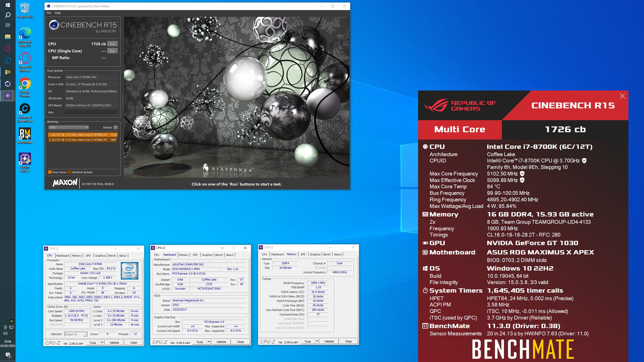Select the Advanced SystemCare desktop shortcut
The width and height of the screenshot is (644, 362).
25,112
